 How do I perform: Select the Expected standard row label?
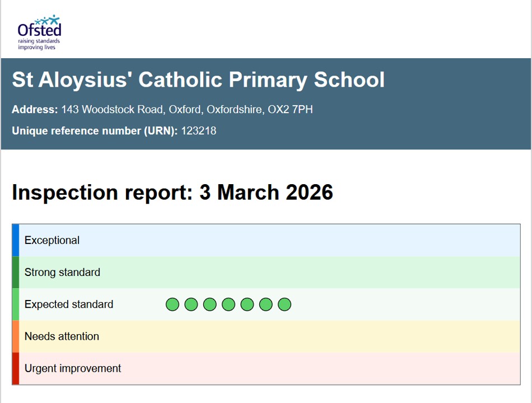point(69,304)
